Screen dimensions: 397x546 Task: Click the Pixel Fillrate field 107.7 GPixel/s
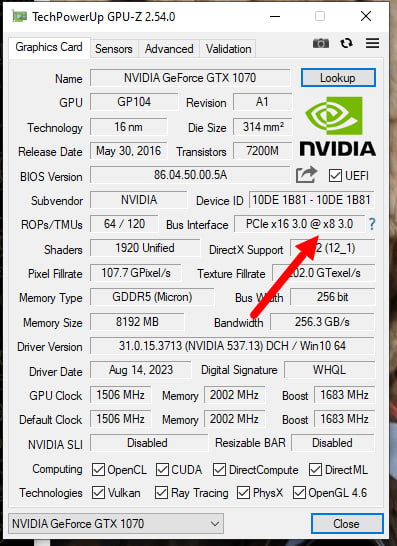pyautogui.click(x=135, y=273)
